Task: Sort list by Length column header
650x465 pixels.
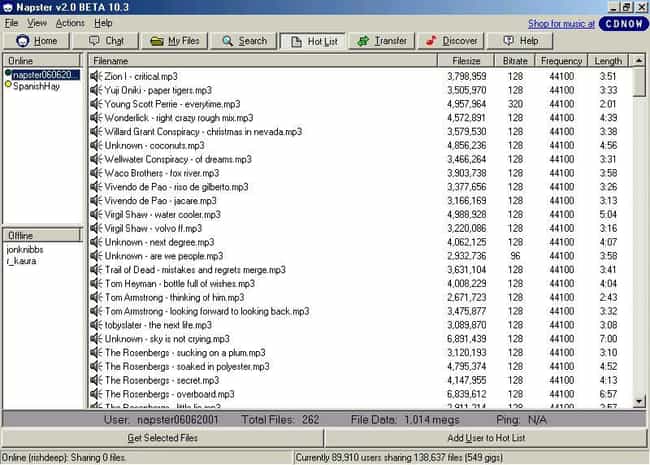Action: 608,61
